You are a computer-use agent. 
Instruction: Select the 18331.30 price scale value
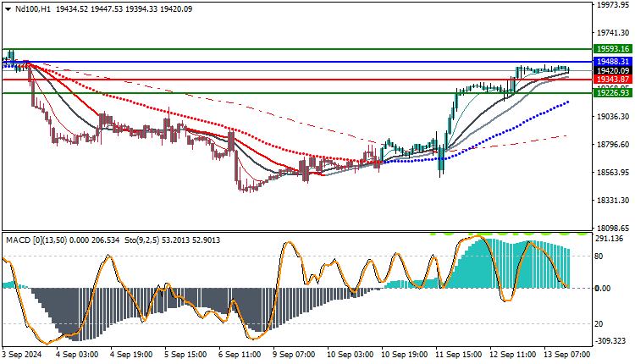[613, 201]
